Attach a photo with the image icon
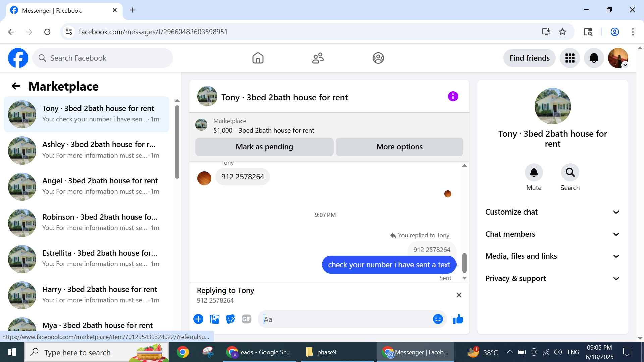644x362 pixels. tap(214, 319)
